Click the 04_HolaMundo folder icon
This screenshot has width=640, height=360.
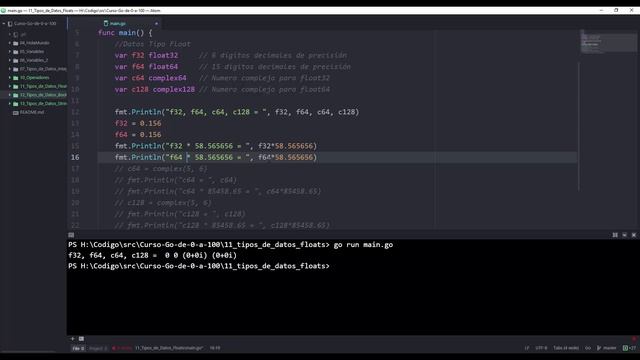(16, 43)
